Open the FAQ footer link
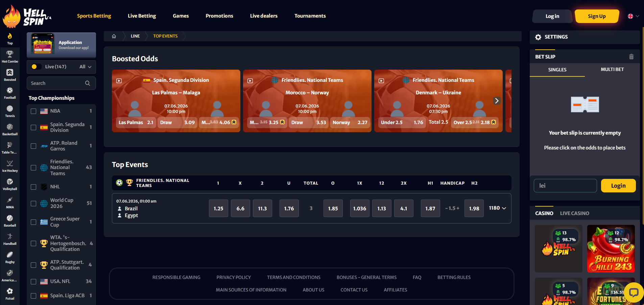The width and height of the screenshot is (644, 305). (417, 277)
